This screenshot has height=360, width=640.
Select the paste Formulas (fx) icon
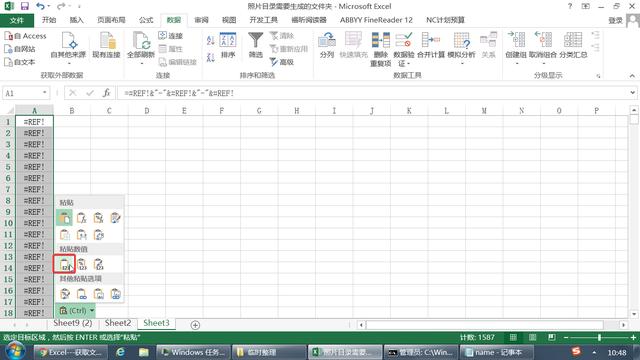click(82, 218)
